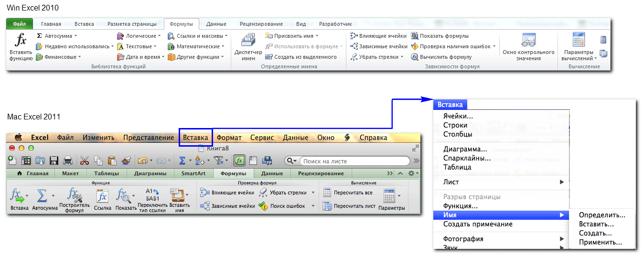
Task: Toggle Показать формулы in Win Excel ribbon
Action: (440, 36)
